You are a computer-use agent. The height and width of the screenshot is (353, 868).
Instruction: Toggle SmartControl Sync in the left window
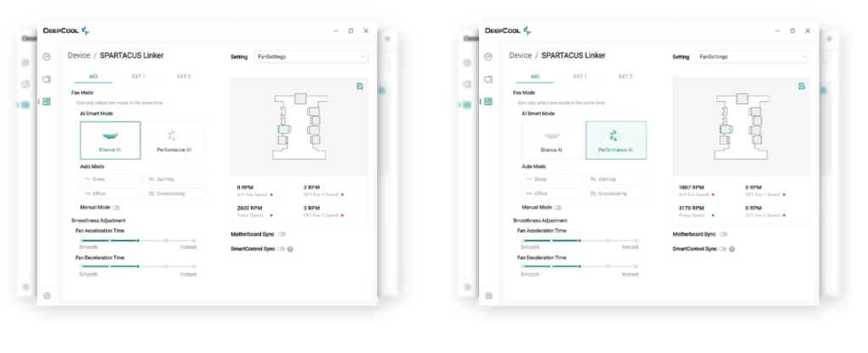click(x=281, y=249)
